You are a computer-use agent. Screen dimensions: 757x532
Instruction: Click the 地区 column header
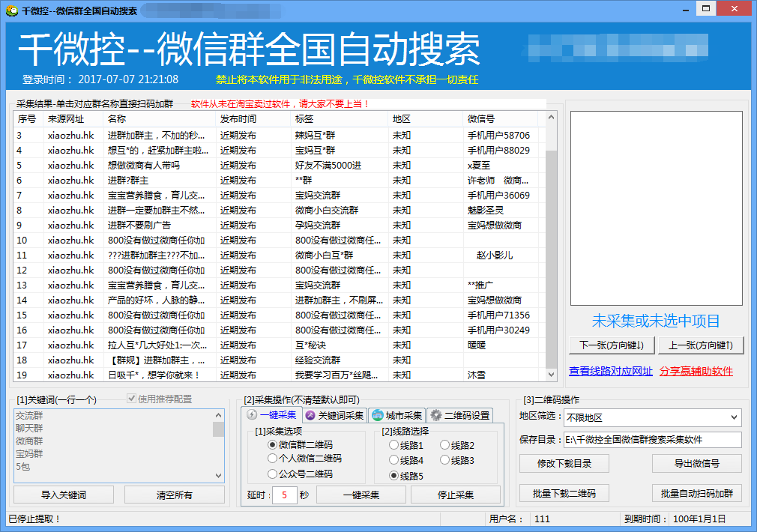click(426, 118)
